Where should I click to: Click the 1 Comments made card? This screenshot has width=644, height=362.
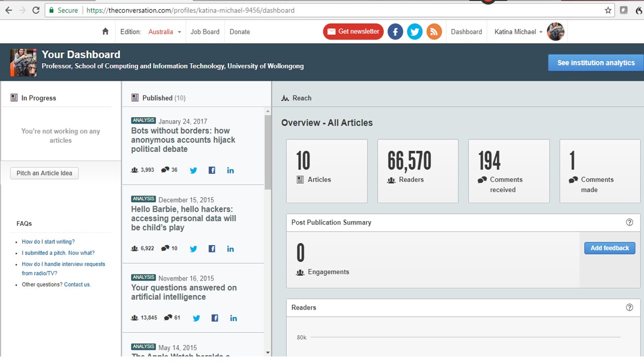tap(600, 171)
